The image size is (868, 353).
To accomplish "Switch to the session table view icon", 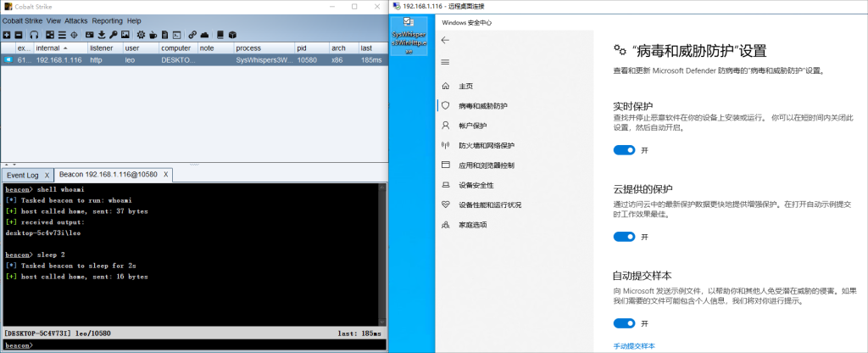I will (62, 35).
